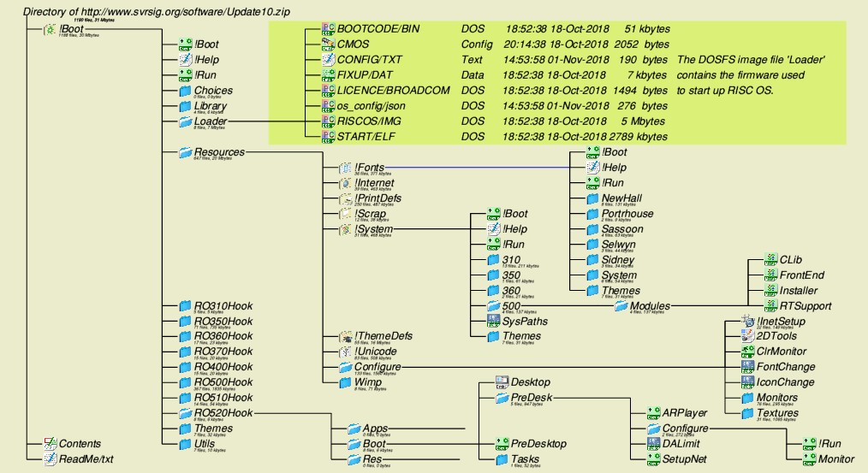Select the SysPaths file icon
This screenshot has width=868, height=473.
click(492, 322)
